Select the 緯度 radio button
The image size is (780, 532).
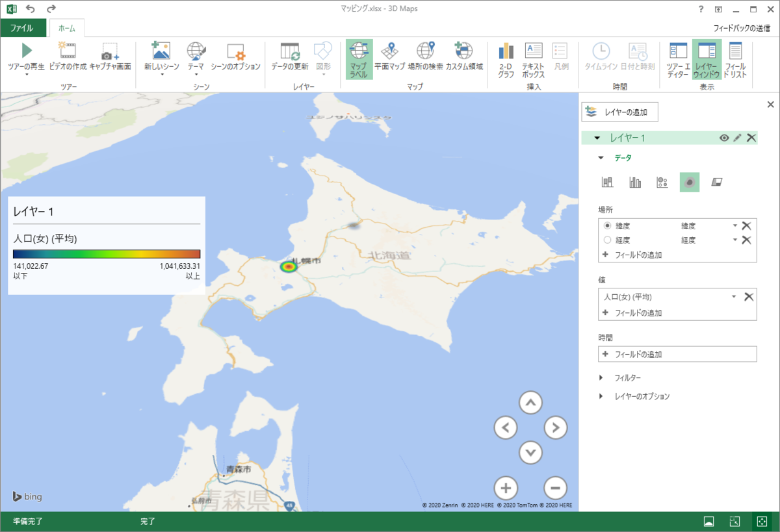[608, 225]
